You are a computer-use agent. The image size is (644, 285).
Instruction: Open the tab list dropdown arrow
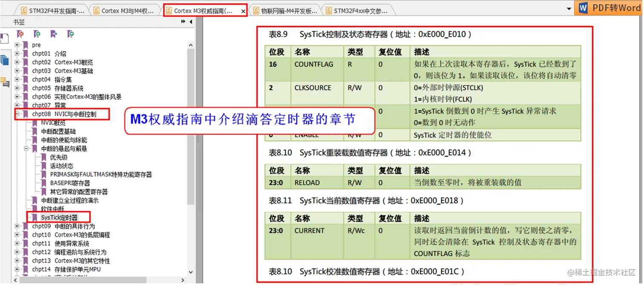[569, 9]
